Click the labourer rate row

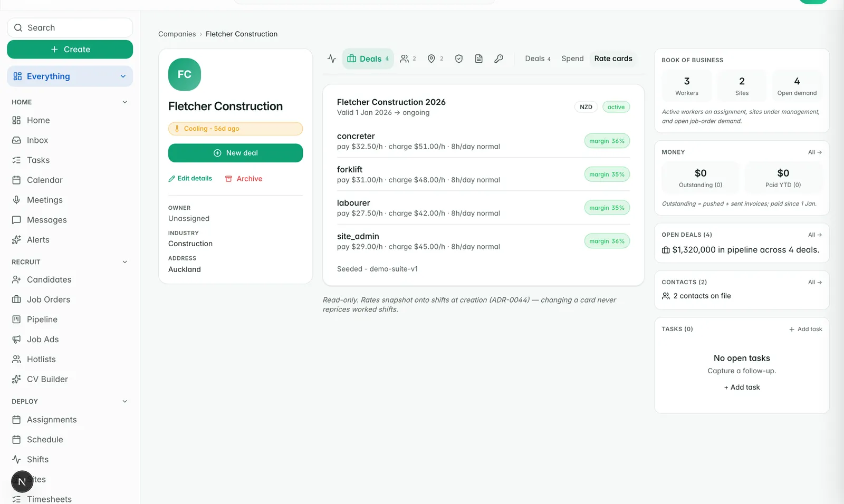(x=483, y=208)
